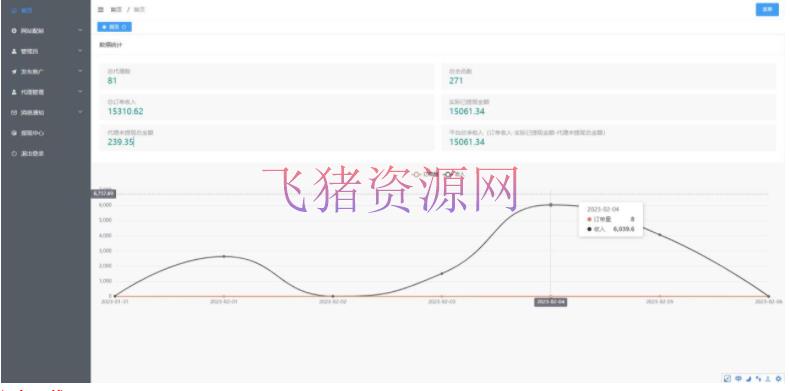Click the value 81 in stats card
Image resolution: width=790 pixels, height=391 pixels.
point(112,81)
